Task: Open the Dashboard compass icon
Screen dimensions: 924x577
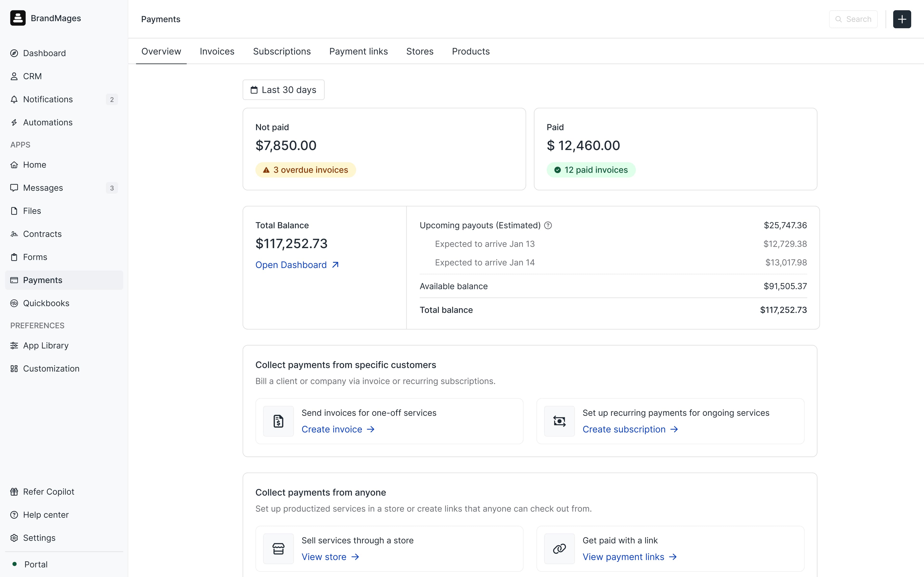Action: [x=14, y=53]
